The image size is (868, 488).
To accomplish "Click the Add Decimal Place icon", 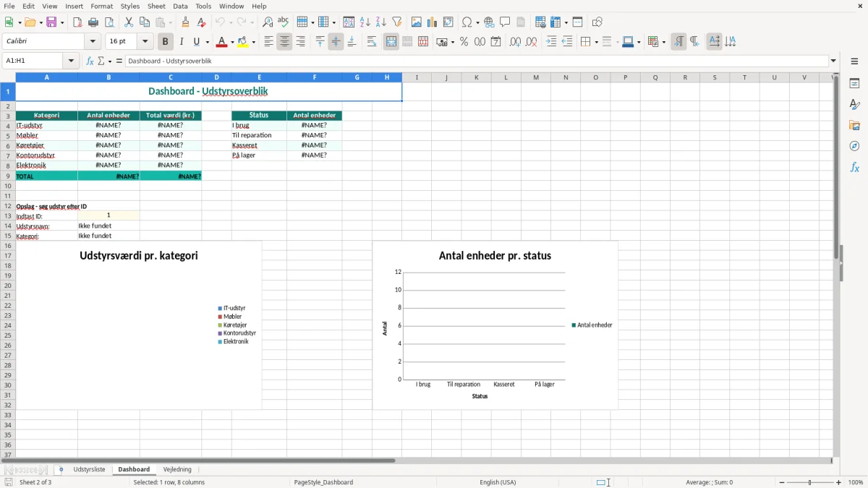I will (515, 42).
